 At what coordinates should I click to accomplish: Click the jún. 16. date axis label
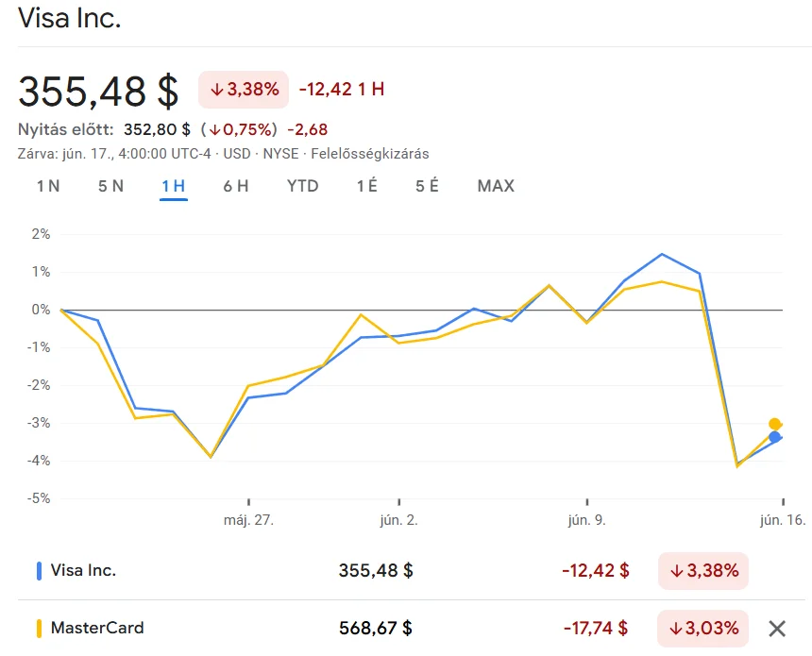(783, 520)
